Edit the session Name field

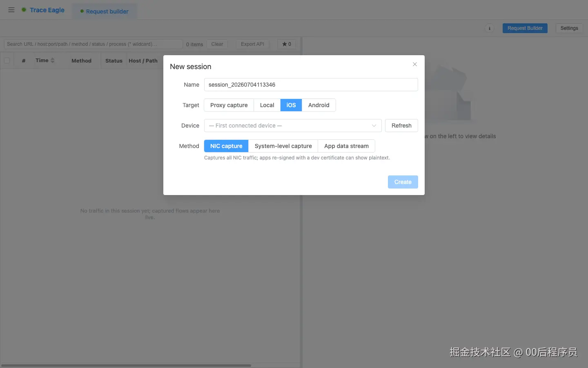pyautogui.click(x=311, y=85)
